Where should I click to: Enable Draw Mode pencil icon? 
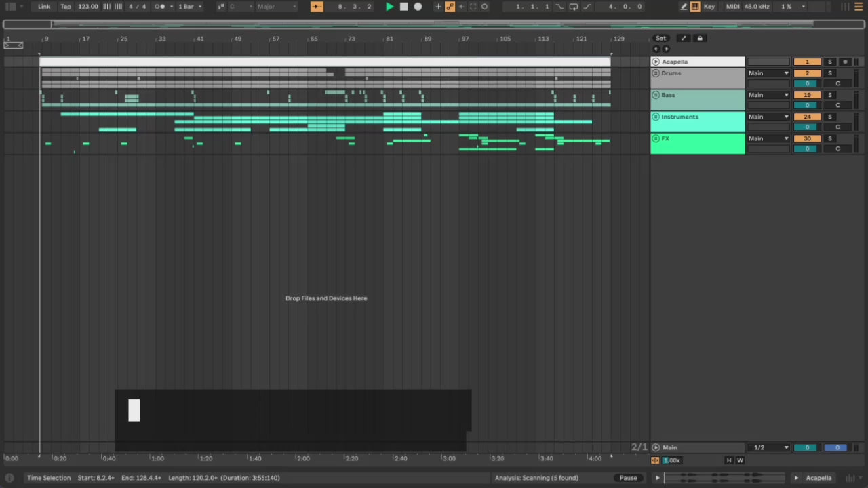tap(684, 7)
